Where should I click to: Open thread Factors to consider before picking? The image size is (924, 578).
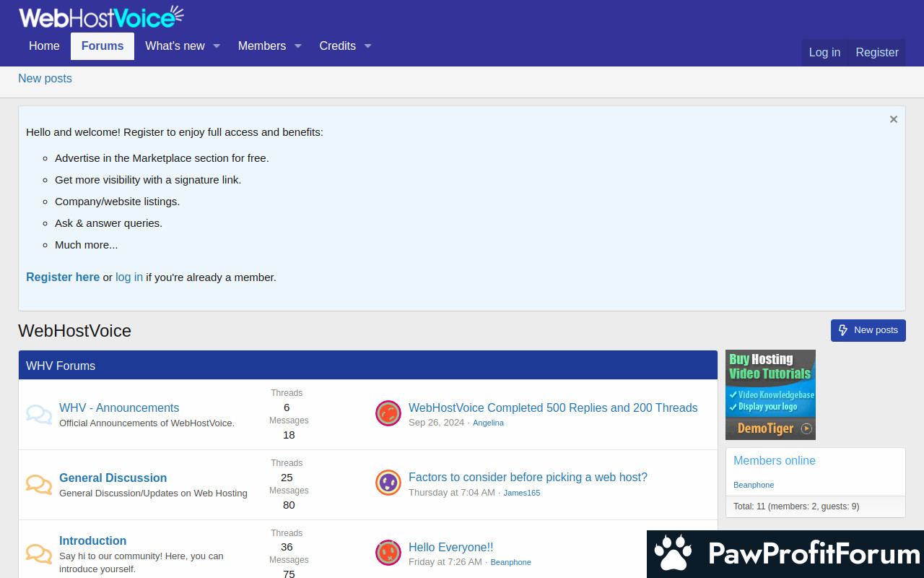tap(528, 477)
